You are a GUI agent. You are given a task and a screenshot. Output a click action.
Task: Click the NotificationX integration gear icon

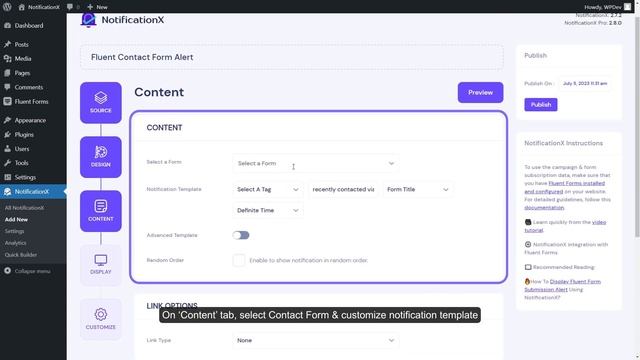[528, 244]
